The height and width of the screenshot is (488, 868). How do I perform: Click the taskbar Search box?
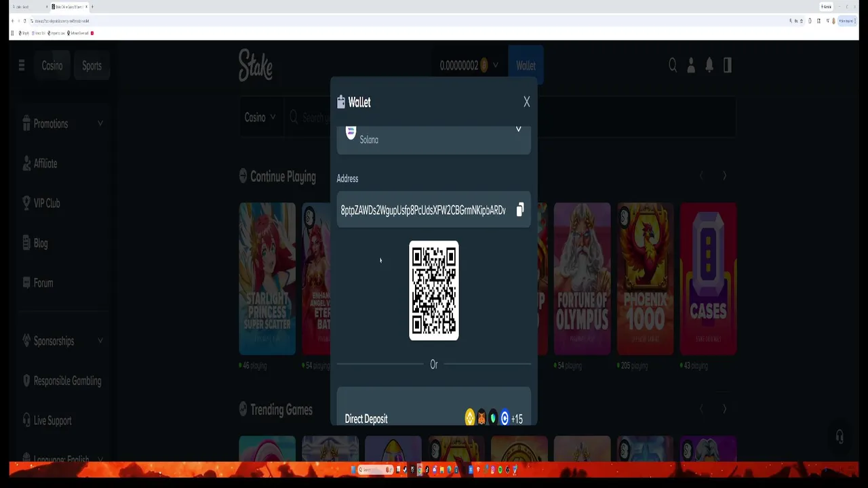coord(376,470)
